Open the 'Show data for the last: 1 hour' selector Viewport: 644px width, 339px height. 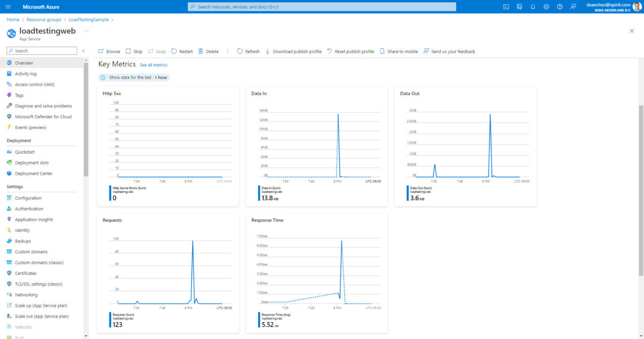point(134,77)
